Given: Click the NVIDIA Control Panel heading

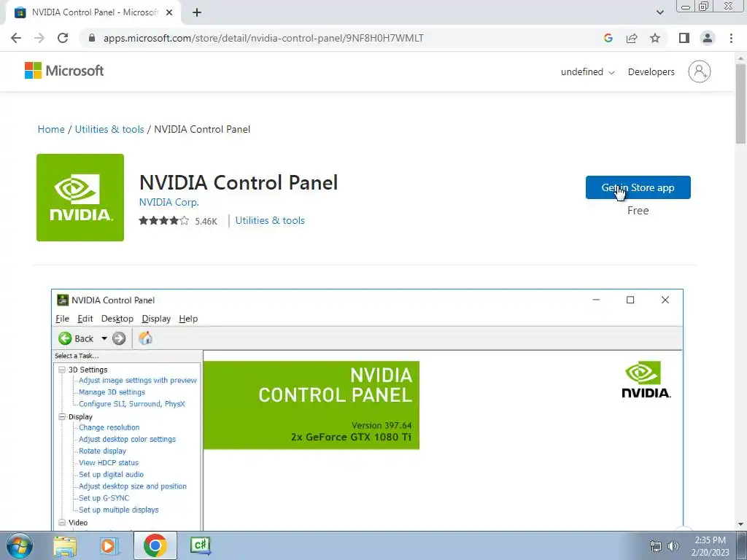Looking at the screenshot, I should click(x=239, y=183).
